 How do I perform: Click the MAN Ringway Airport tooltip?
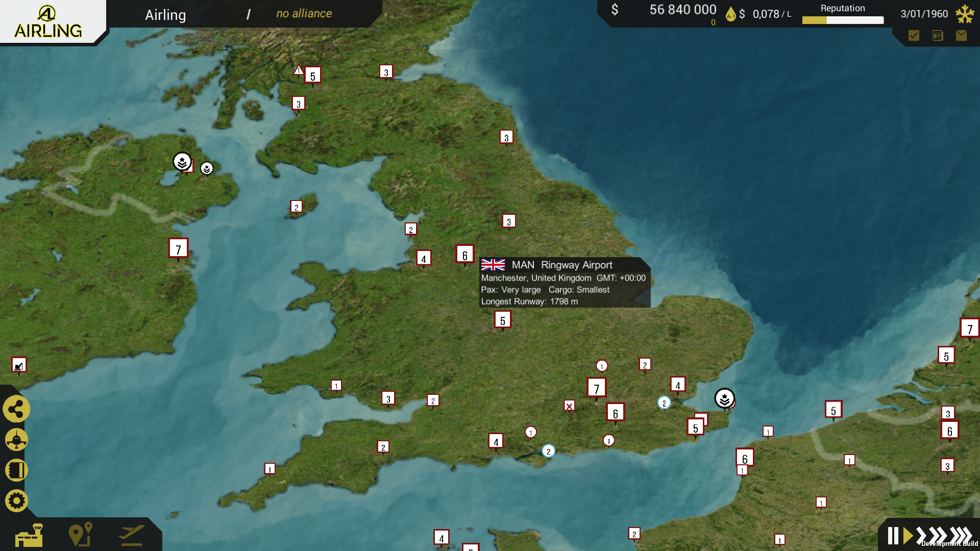point(563,282)
